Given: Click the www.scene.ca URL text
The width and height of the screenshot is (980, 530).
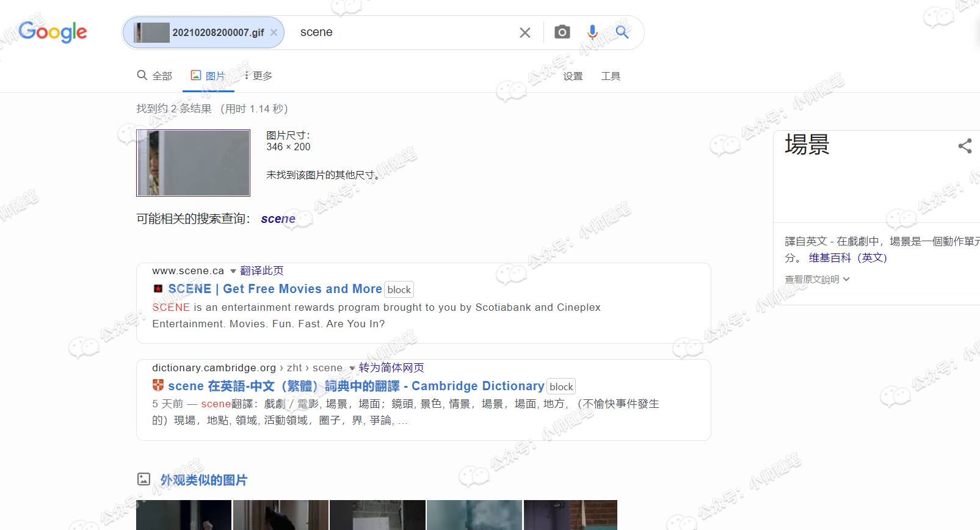Looking at the screenshot, I should (x=188, y=270).
